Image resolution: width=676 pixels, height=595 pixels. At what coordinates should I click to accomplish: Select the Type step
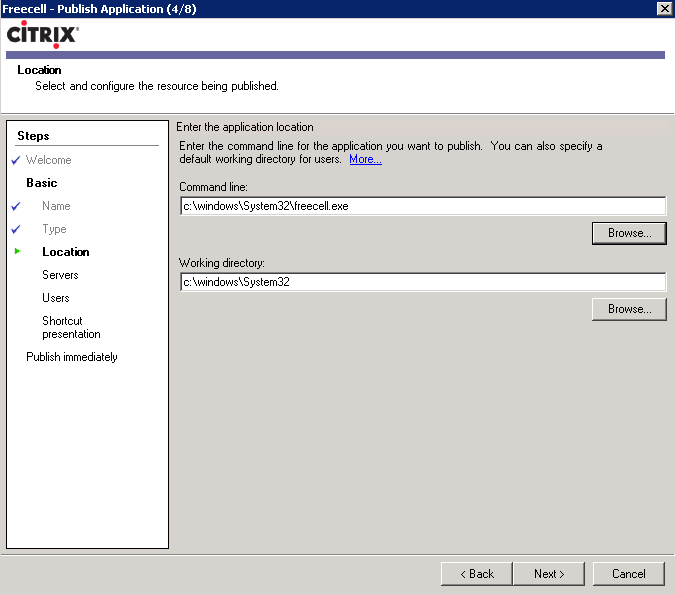[x=54, y=229]
